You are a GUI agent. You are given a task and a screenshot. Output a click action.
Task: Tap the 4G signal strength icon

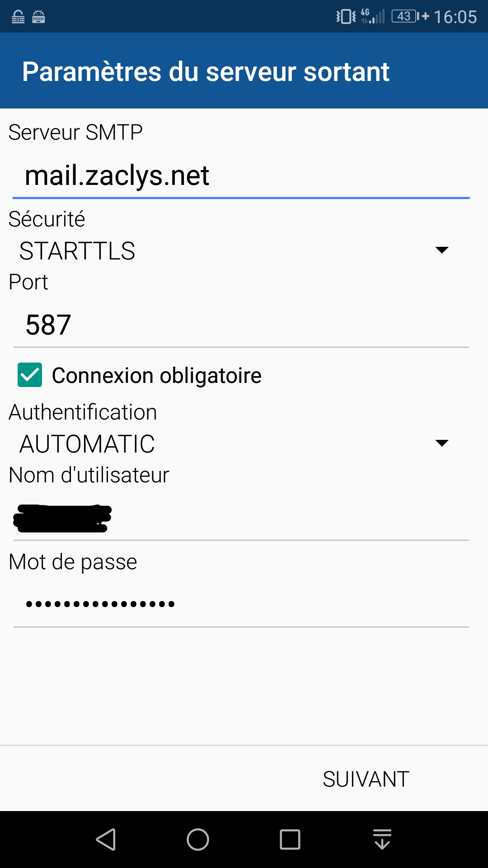(373, 17)
